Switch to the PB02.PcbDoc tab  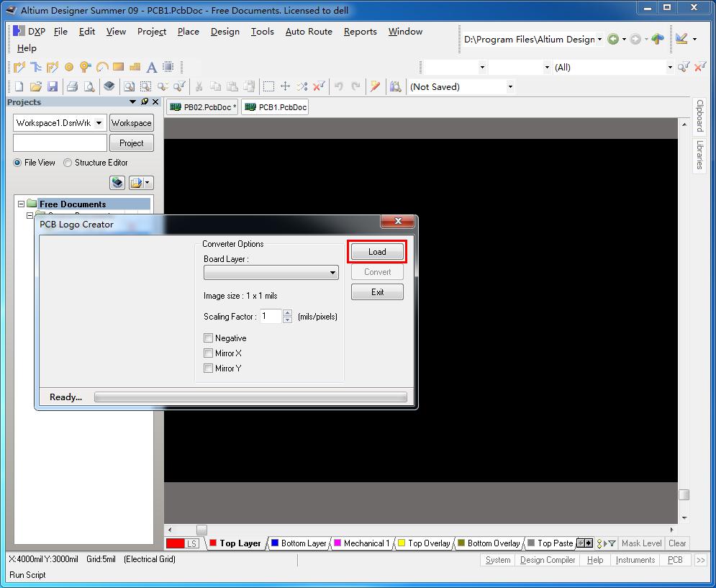click(x=203, y=107)
